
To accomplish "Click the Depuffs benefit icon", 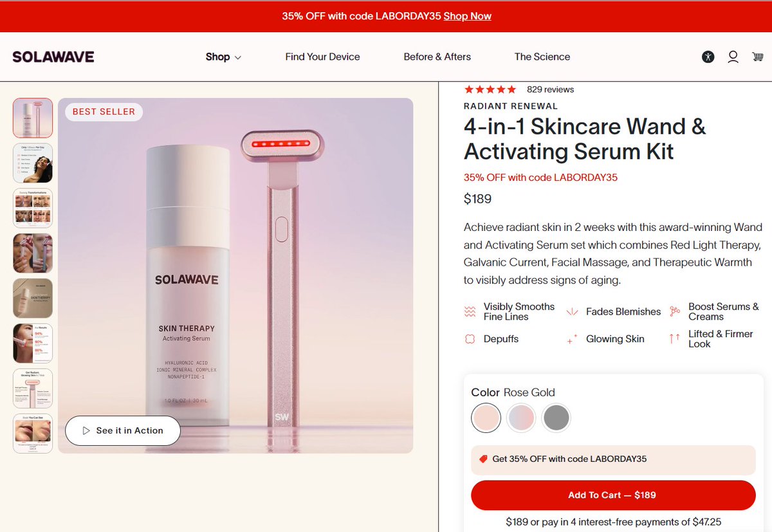I will [470, 339].
